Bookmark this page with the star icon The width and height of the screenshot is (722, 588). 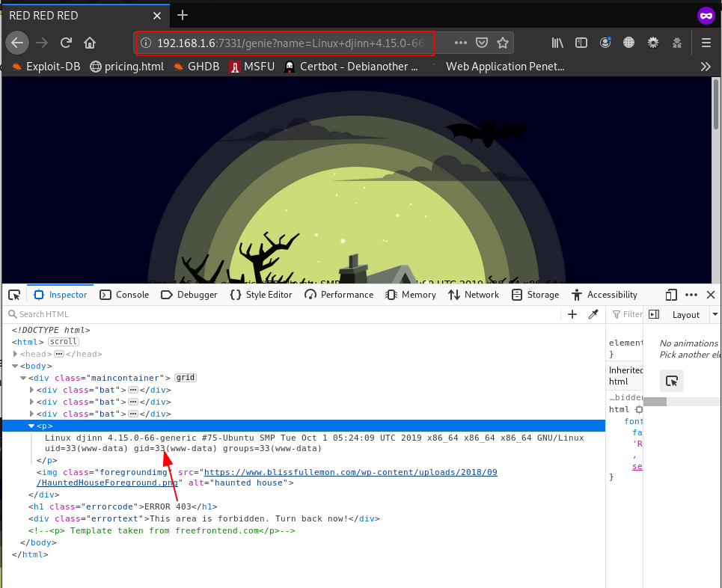click(503, 43)
